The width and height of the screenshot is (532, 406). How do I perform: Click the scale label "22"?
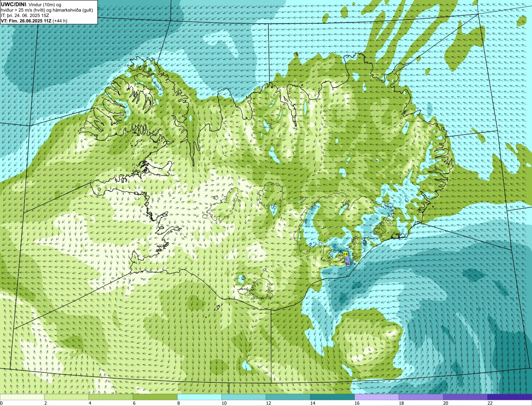coord(490,403)
